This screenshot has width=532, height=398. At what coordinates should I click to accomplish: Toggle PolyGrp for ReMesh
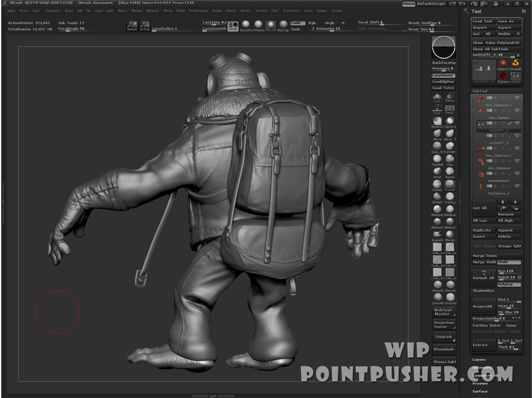click(x=509, y=284)
